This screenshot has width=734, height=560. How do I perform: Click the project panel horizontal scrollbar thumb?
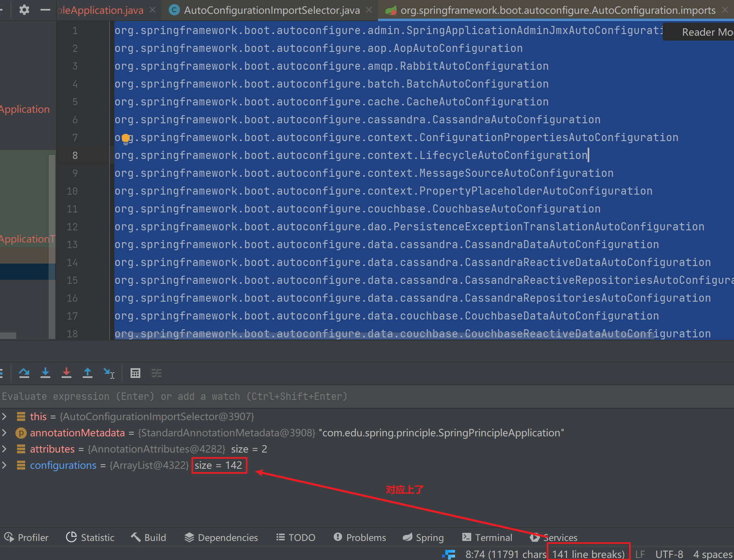8,335
